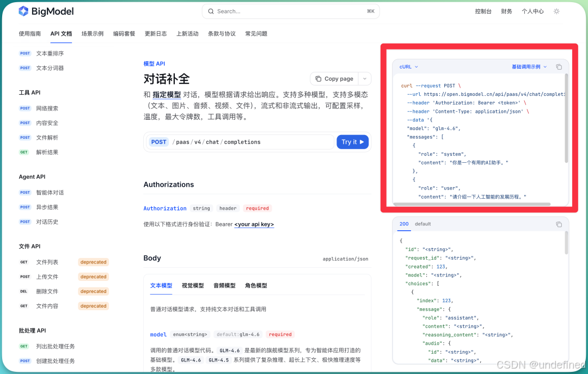This screenshot has height=374, width=588.
Task: Select the 200 response tab
Action: point(404,224)
